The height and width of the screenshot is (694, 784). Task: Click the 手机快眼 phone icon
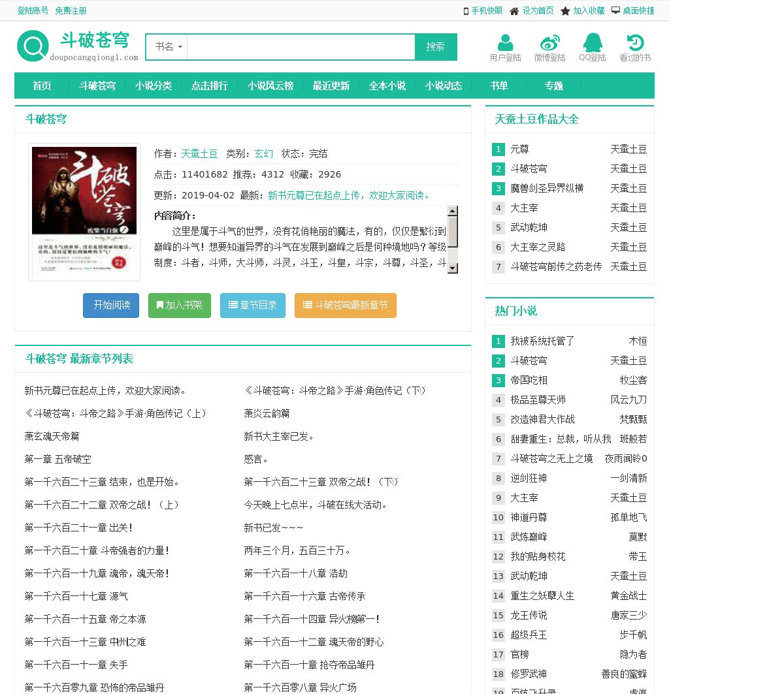point(466,11)
